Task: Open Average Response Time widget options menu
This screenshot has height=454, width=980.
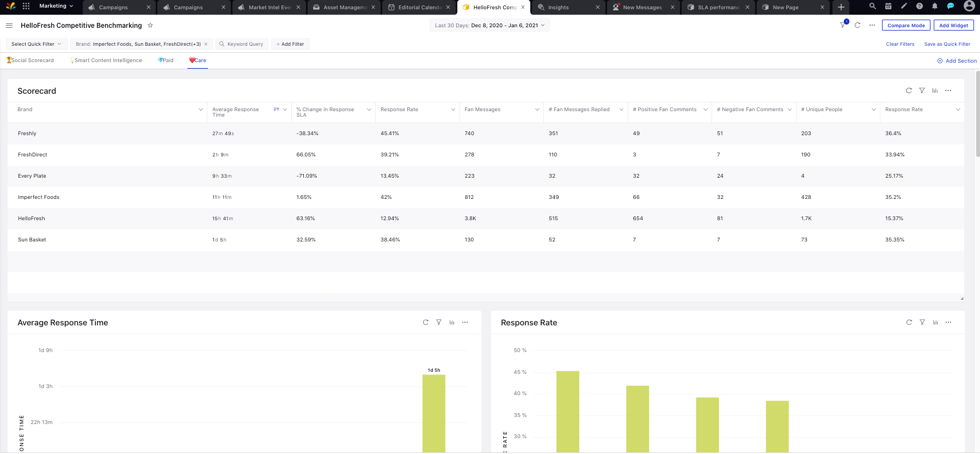Action: 465,323
